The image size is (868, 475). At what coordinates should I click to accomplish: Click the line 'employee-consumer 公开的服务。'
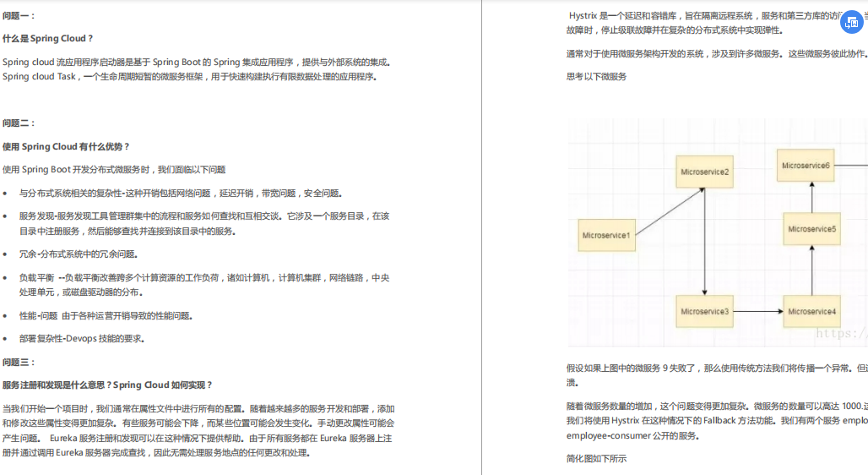(x=632, y=435)
